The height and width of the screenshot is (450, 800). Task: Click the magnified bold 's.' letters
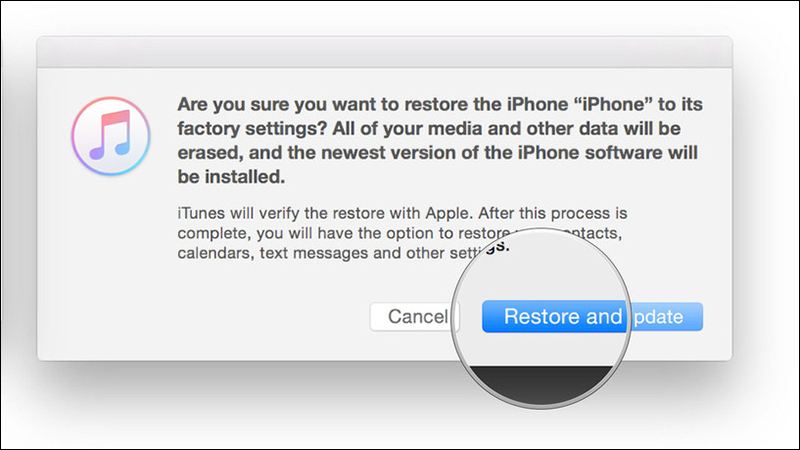tap(496, 246)
